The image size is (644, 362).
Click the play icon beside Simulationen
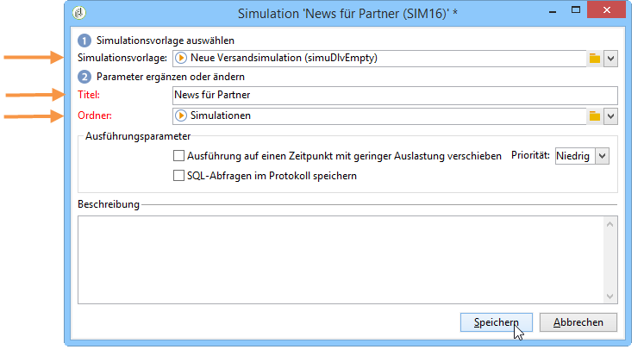[181, 115]
